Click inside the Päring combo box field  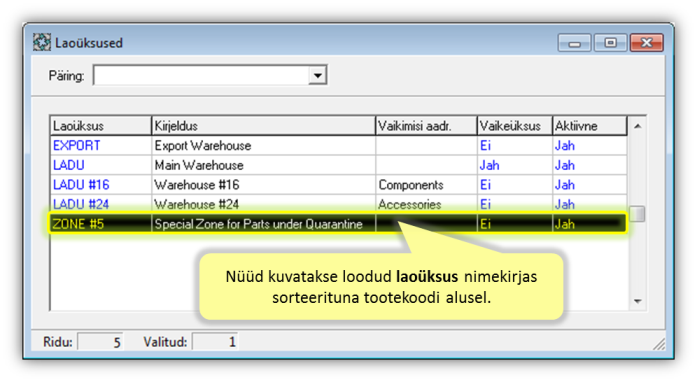(201, 75)
